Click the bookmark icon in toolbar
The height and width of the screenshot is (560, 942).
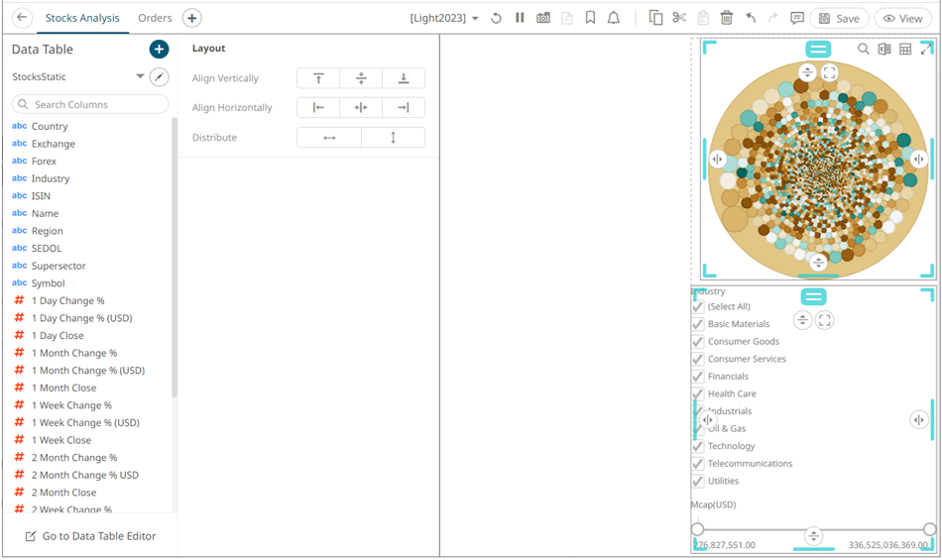(590, 18)
